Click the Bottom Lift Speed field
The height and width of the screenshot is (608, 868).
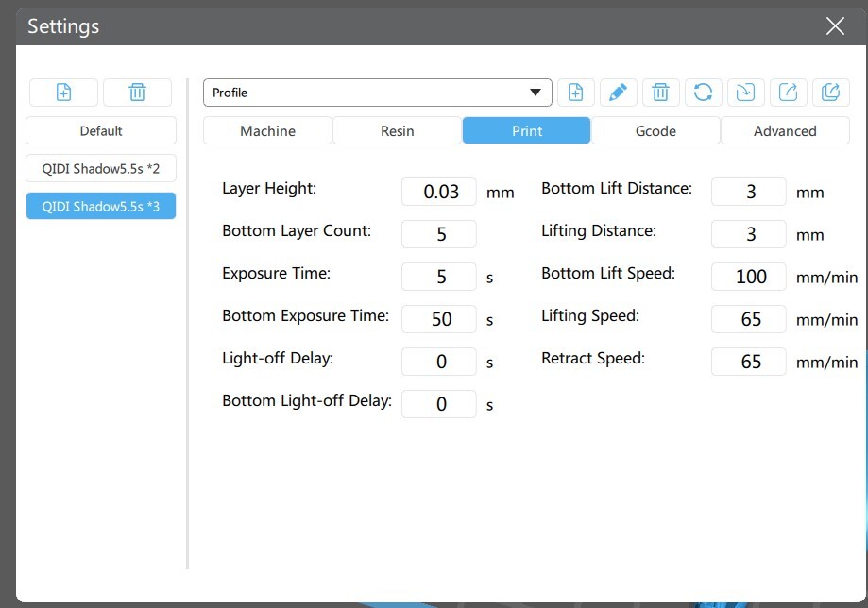coord(748,276)
